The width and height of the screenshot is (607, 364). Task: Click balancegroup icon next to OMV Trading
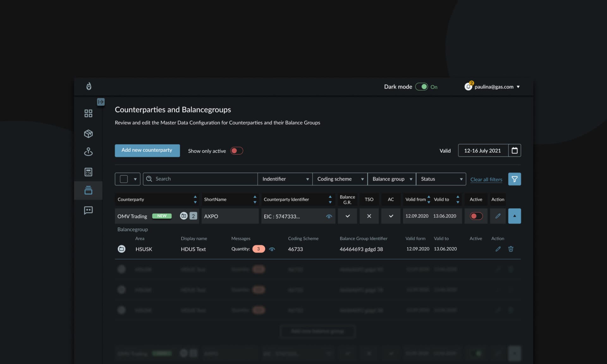(x=184, y=216)
